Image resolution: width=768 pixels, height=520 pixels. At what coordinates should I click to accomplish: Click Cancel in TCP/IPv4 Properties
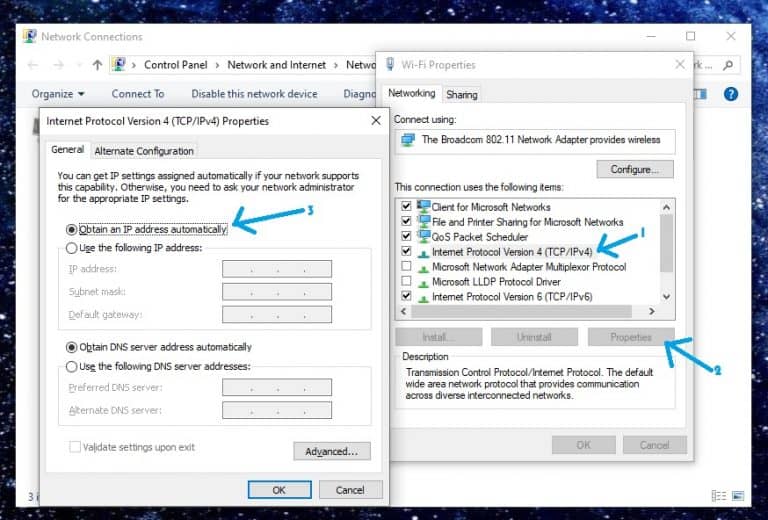click(350, 490)
